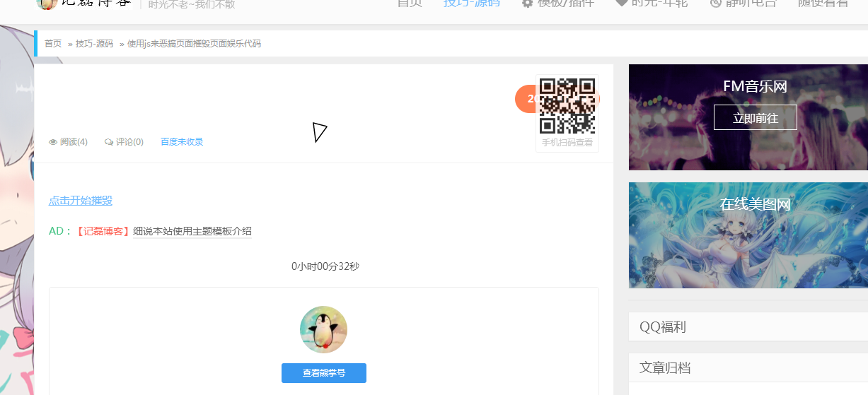868x395 pixels.
Task: Click the eye icon next to 阅读(4)
Action: pos(53,142)
